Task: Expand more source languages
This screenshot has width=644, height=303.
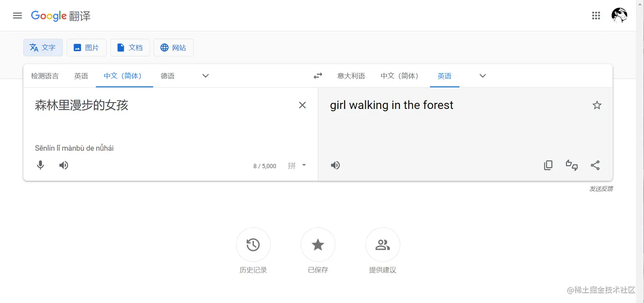Action: click(x=205, y=75)
